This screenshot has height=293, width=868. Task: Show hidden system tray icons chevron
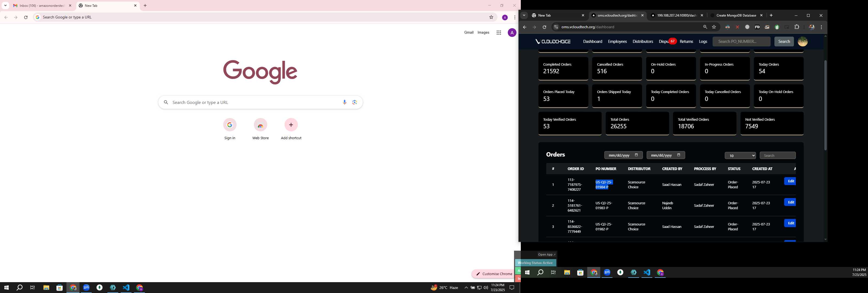[466, 288]
